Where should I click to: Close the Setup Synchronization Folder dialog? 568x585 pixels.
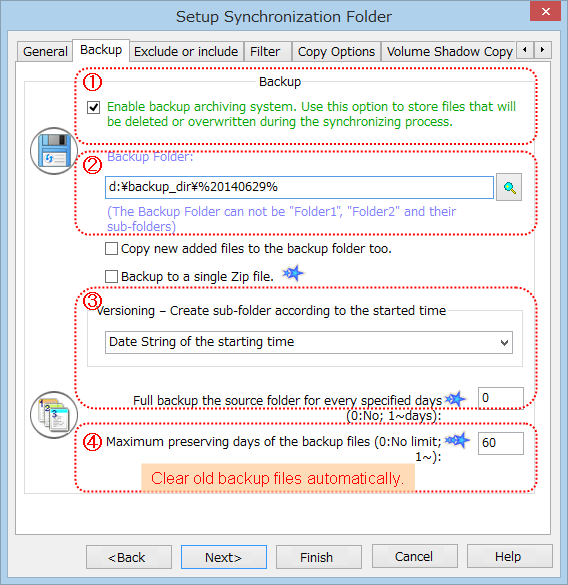coord(545,12)
